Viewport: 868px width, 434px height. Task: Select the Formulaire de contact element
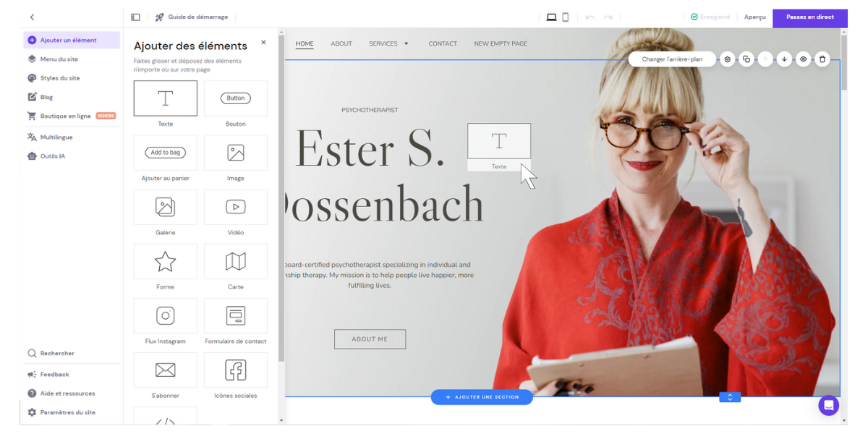tap(236, 315)
